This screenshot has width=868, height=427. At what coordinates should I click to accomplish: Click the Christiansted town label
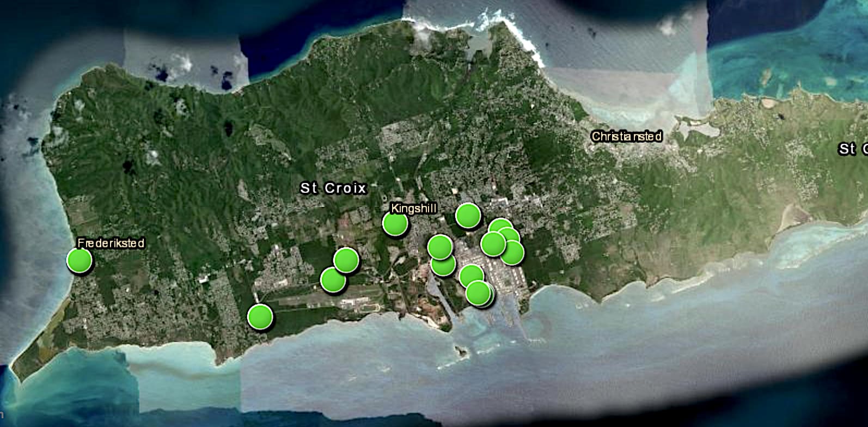coord(627,136)
